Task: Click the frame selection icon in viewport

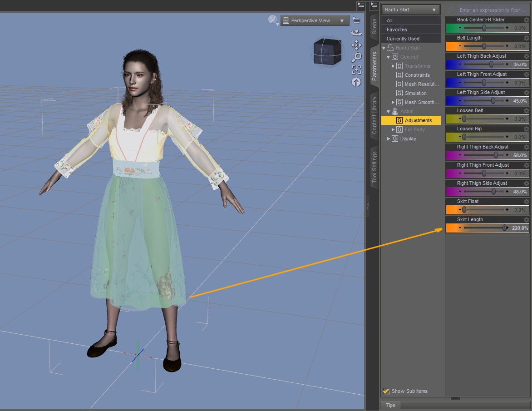Action: point(356,69)
